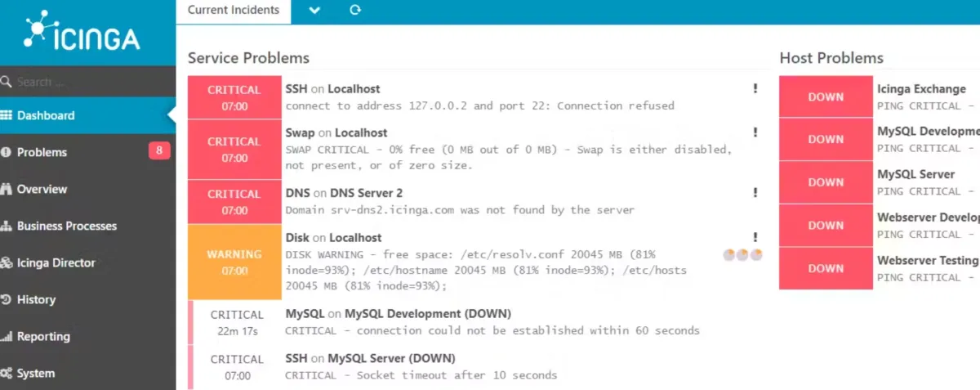Open the Overview menu item
980x390 pixels.
pos(87,189)
